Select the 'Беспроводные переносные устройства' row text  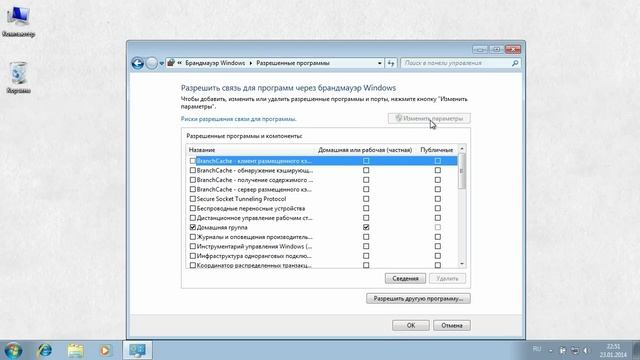click(251, 209)
